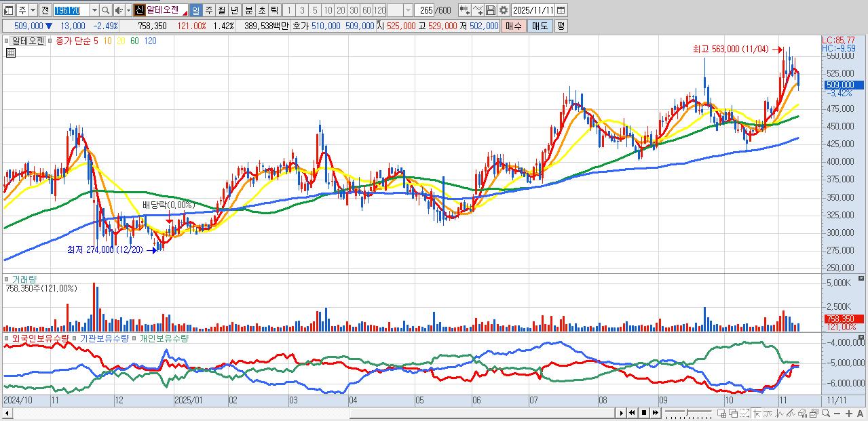Click the add line chart tool icon
This screenshot has width=868, height=421.
[x=478, y=10]
